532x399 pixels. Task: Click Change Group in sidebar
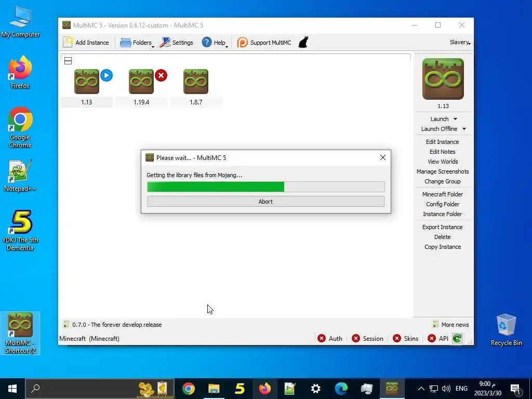point(443,181)
